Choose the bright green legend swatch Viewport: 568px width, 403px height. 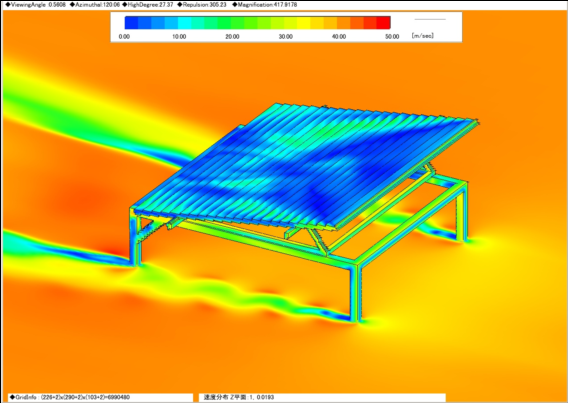coord(224,22)
